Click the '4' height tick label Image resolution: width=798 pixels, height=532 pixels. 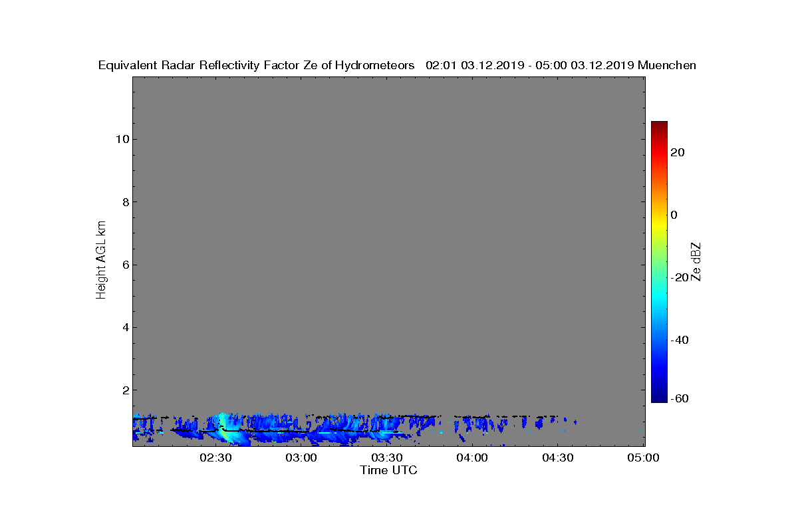pos(124,327)
